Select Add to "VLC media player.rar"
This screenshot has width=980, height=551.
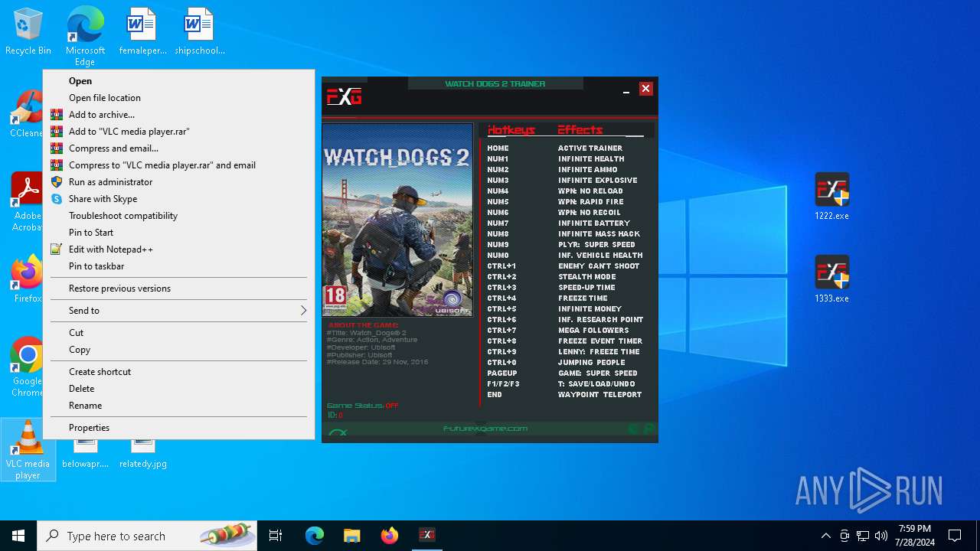(178, 132)
